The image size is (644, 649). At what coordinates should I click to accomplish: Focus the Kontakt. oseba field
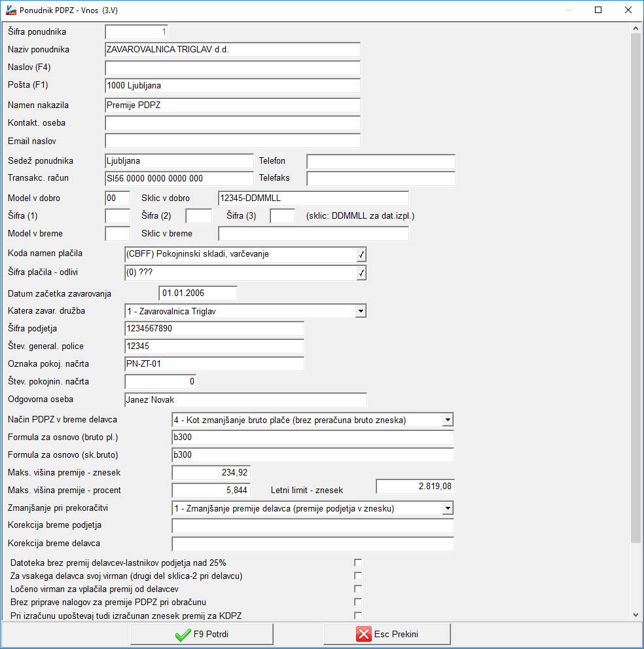point(232,123)
